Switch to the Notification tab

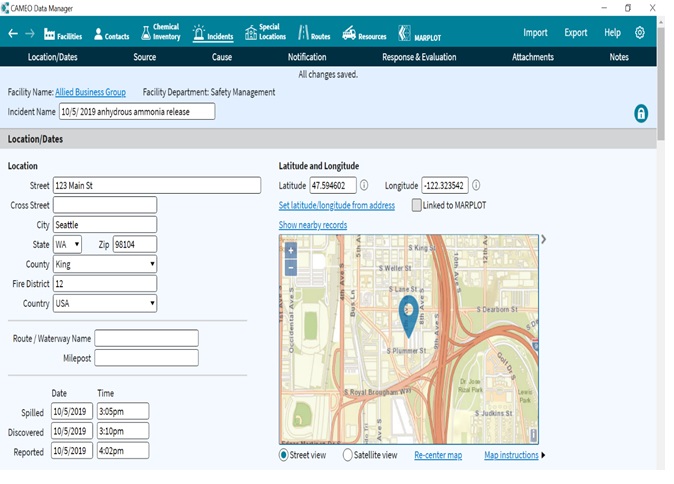307,57
